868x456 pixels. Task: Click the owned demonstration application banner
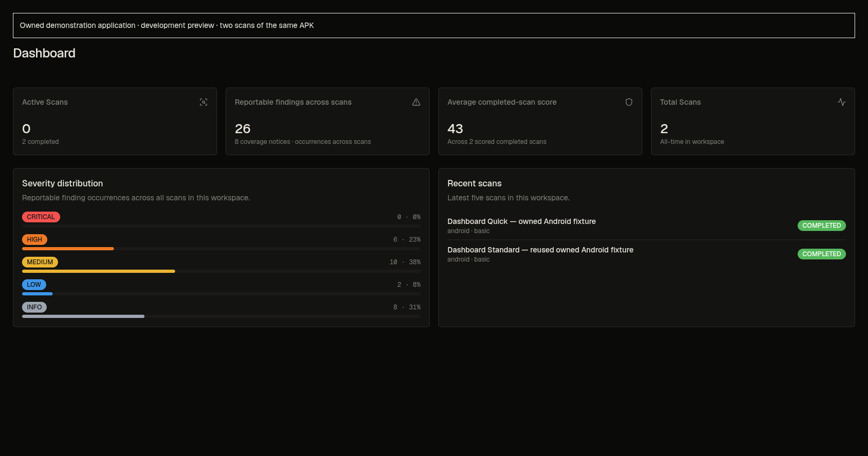[434, 25]
